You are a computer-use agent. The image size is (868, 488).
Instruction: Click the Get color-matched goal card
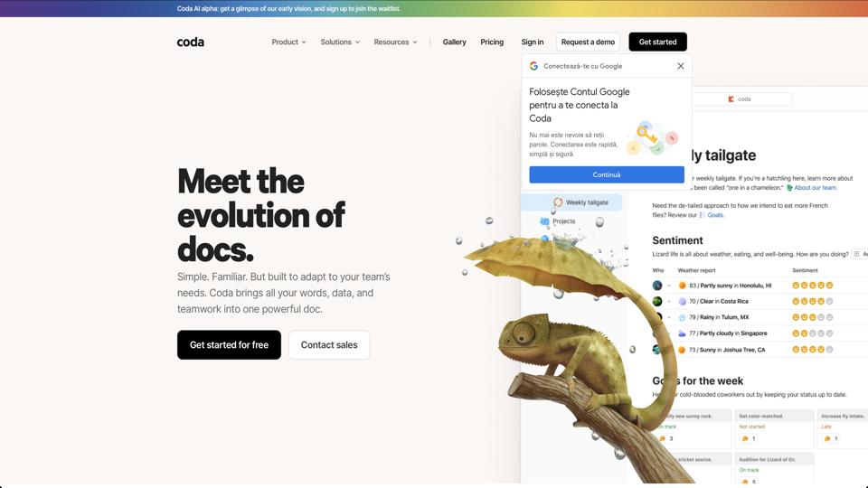[x=774, y=428]
